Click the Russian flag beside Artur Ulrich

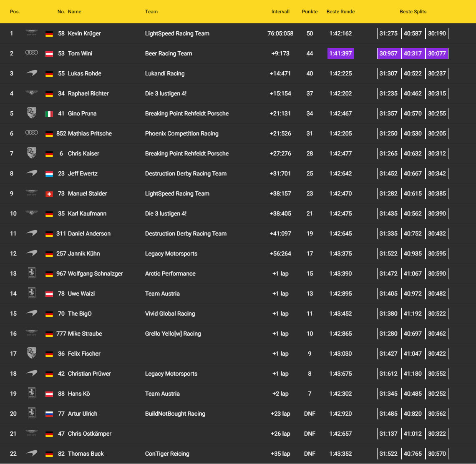tap(49, 414)
